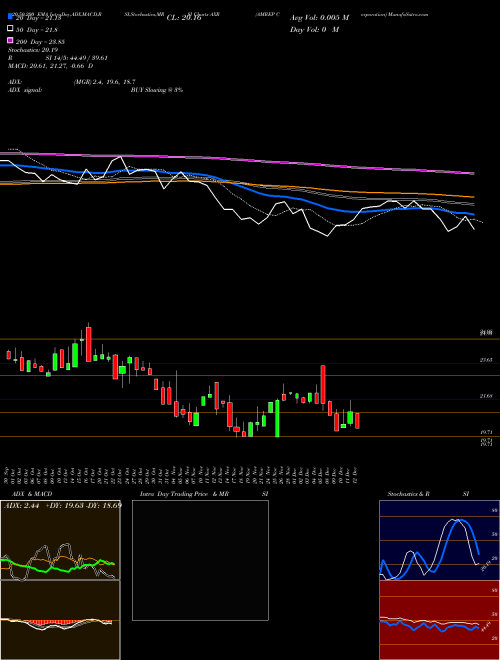Select the '200 Day = 23.85' legend text
This screenshot has width=500, height=660.
(40, 41)
